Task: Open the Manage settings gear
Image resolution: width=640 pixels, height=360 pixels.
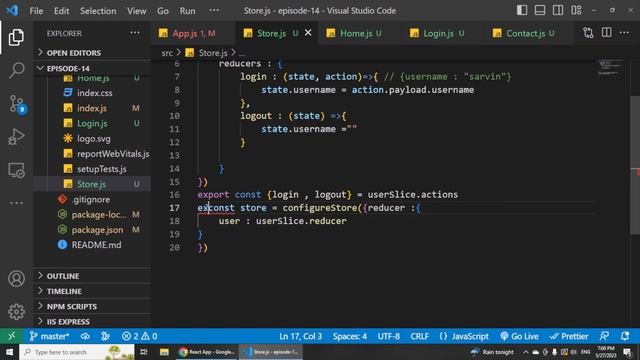Action: click(x=16, y=311)
